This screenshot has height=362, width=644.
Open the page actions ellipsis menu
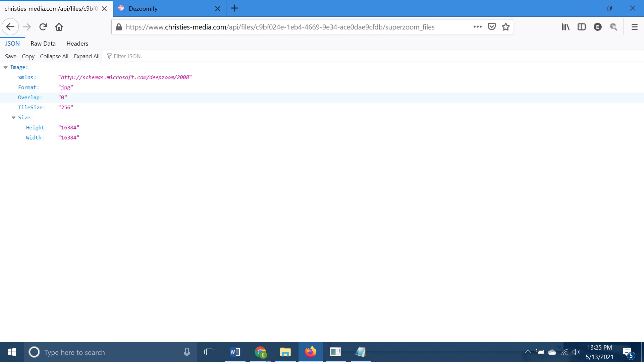click(478, 27)
